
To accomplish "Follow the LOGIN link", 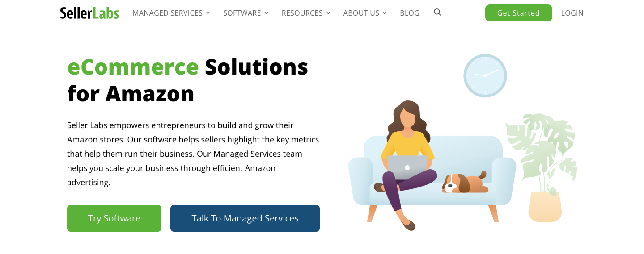I will 572,13.
